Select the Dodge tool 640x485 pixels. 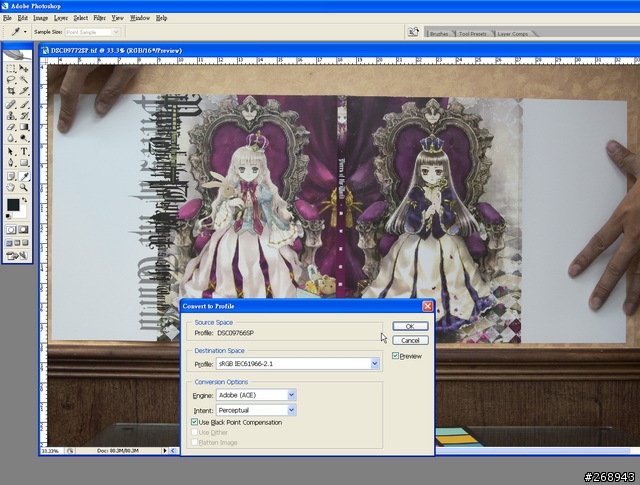24,138
